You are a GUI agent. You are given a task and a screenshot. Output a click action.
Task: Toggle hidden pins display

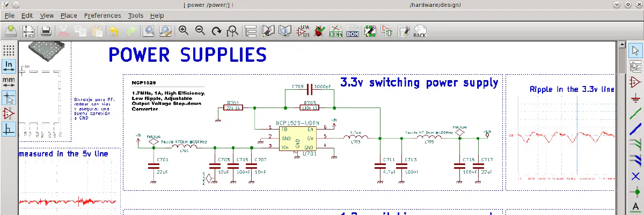coord(9,113)
